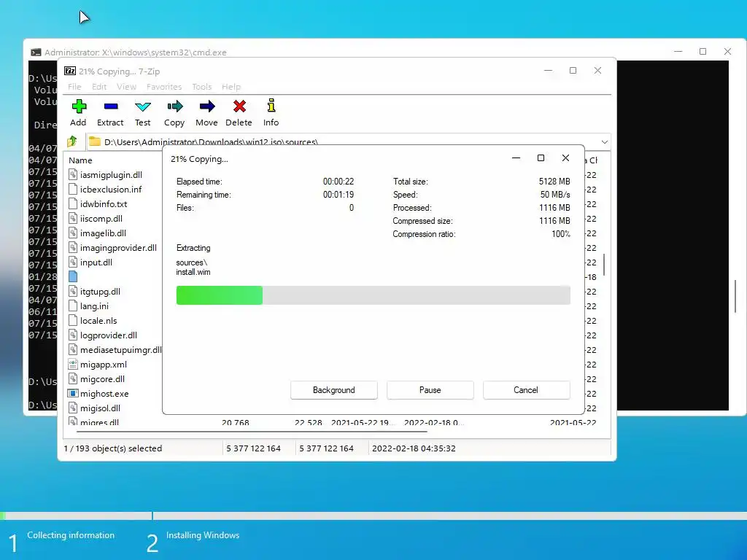Image resolution: width=747 pixels, height=560 pixels.
Task: Click the cmd.exe window title icon
Action: point(36,52)
